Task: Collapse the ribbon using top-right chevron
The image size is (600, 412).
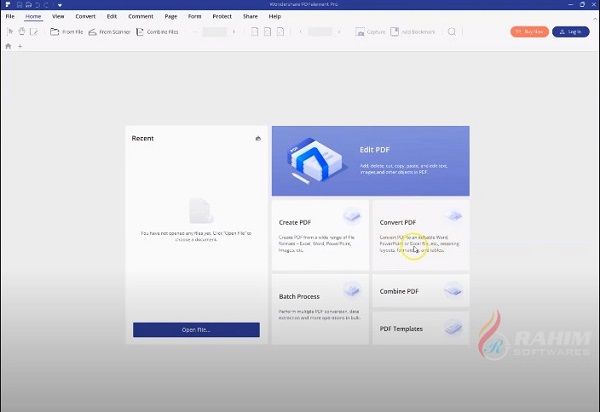Action: coord(595,18)
